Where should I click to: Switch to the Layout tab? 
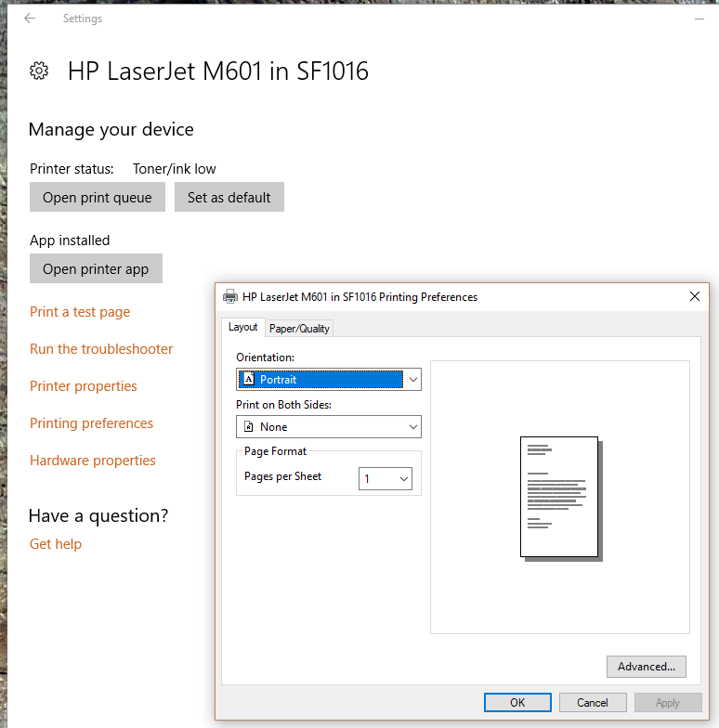[243, 327]
